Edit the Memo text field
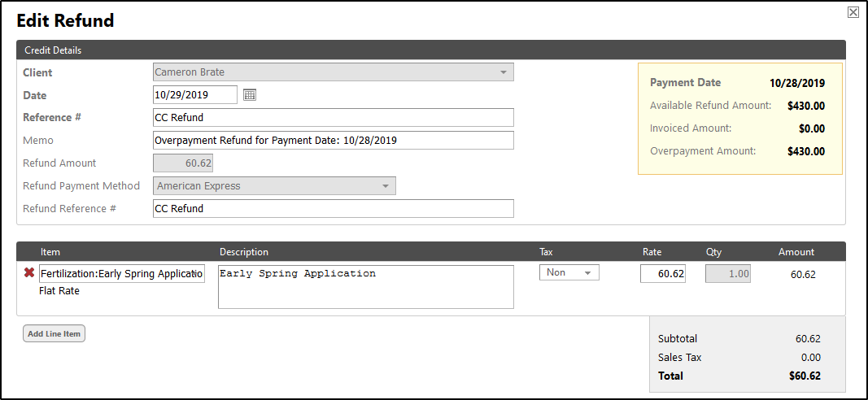The width and height of the screenshot is (868, 400). pyautogui.click(x=334, y=141)
